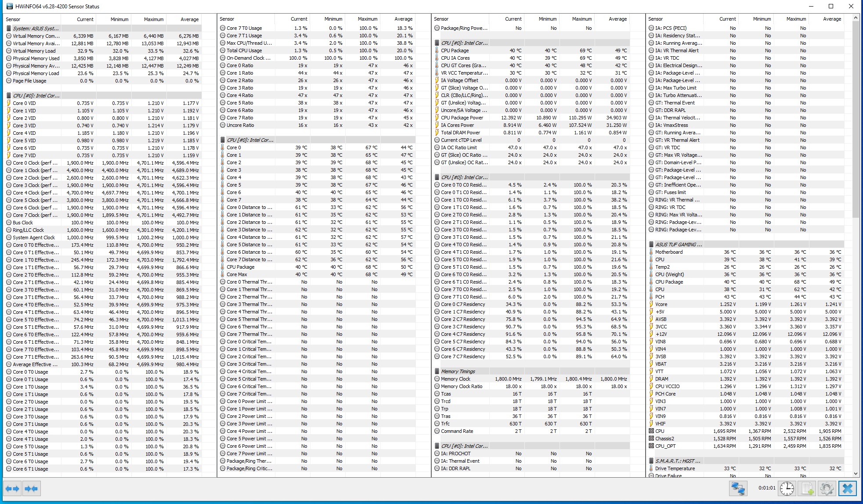863x504 pixels.
Task: Click the 0:01:01 elapsed time readout
Action: click(766, 488)
